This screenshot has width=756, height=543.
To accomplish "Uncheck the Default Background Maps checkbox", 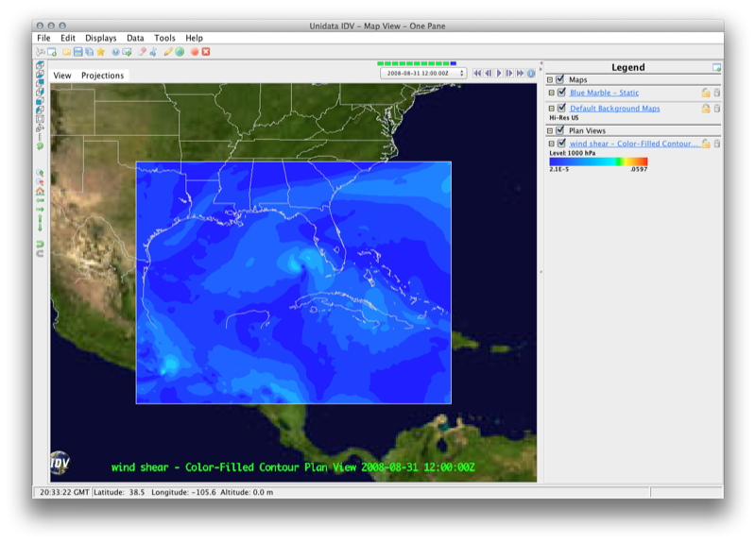I will pos(562,109).
